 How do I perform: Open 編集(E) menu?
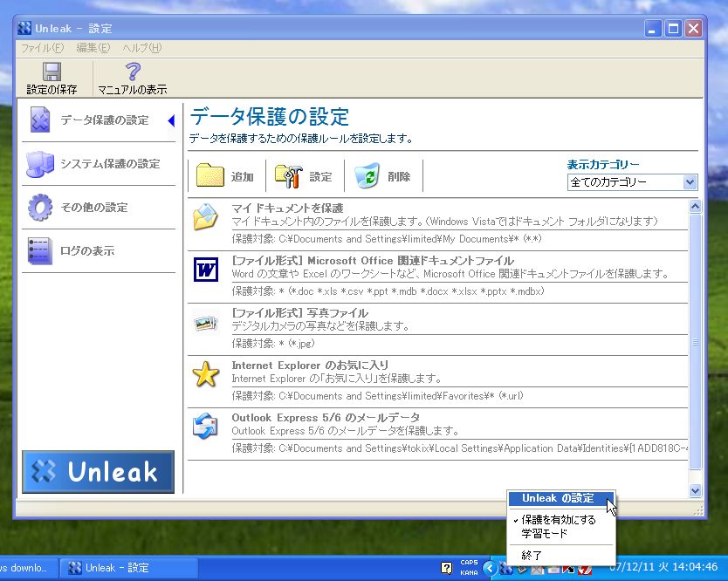pyautogui.click(x=93, y=48)
